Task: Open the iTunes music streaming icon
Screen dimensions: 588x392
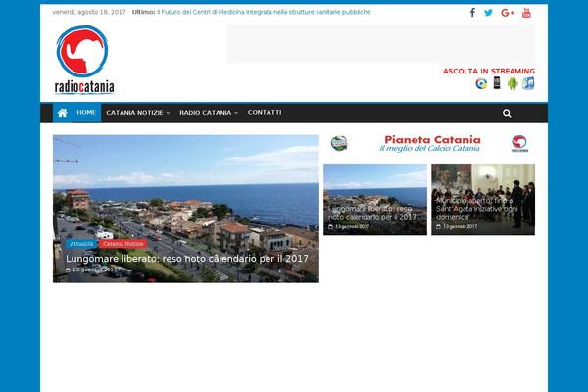Action: tap(528, 83)
